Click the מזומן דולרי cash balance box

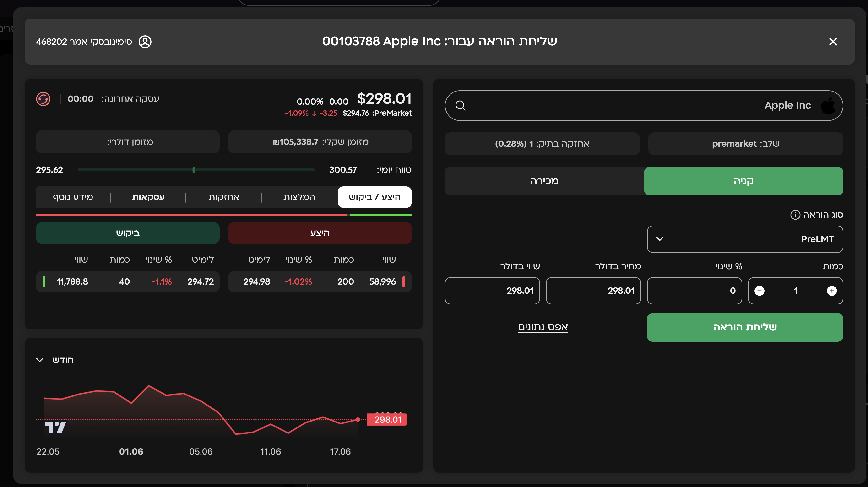click(x=128, y=142)
